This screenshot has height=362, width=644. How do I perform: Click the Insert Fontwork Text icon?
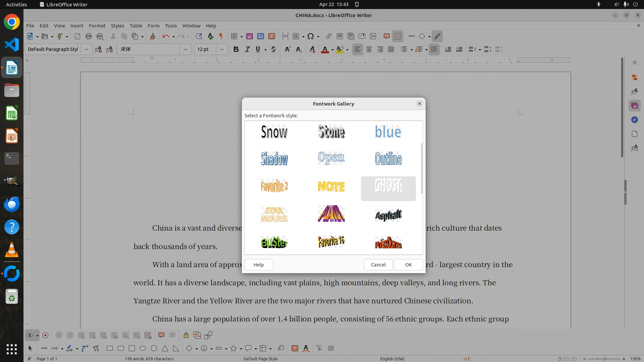coord(306,348)
